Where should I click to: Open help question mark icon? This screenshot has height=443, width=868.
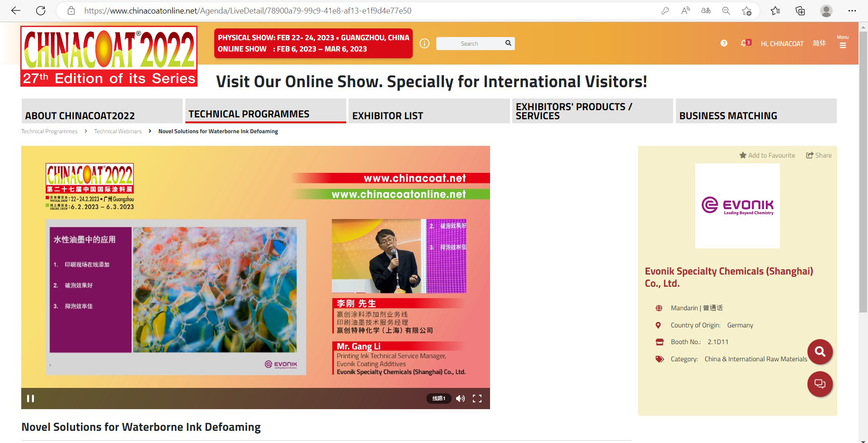click(724, 43)
